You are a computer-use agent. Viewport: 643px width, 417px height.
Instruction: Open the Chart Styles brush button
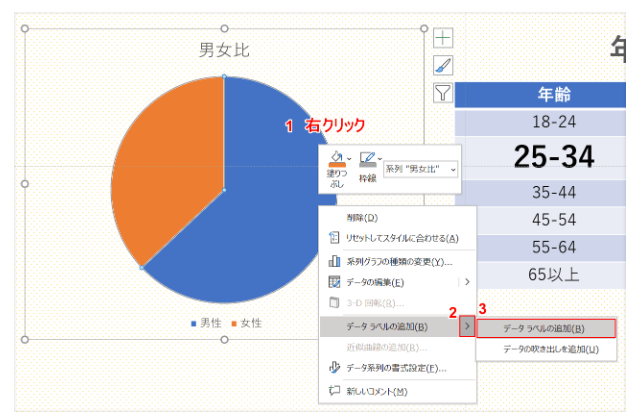coord(443,66)
